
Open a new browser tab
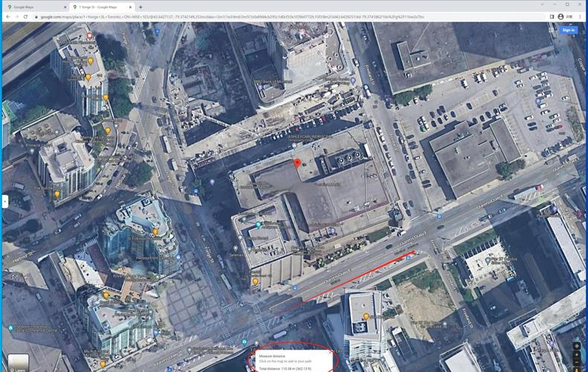tap(141, 7)
